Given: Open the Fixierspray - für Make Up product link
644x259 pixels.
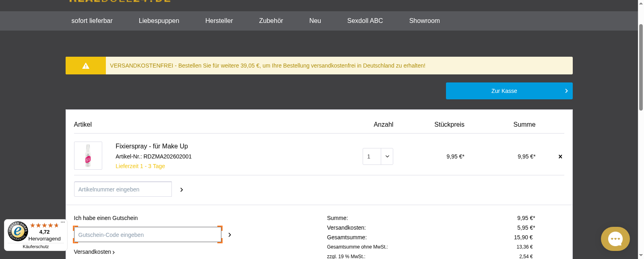Looking at the screenshot, I should (x=152, y=146).
